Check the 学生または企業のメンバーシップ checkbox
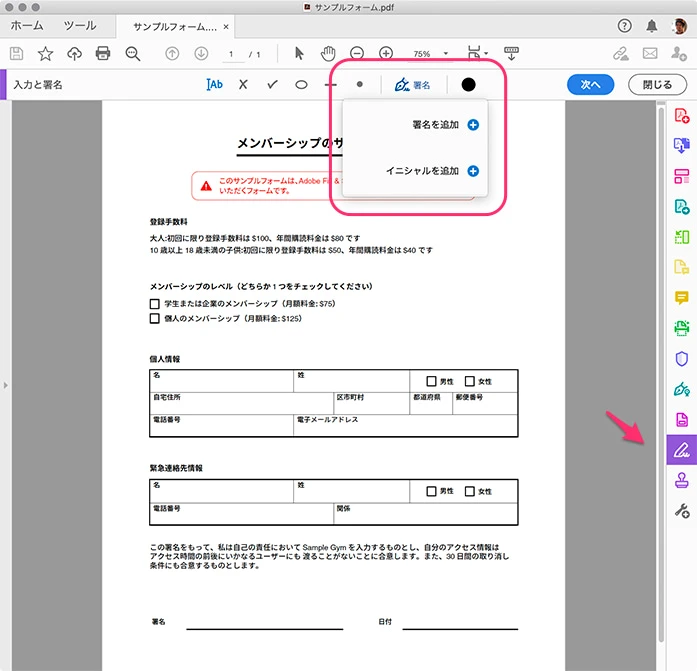 coord(155,303)
